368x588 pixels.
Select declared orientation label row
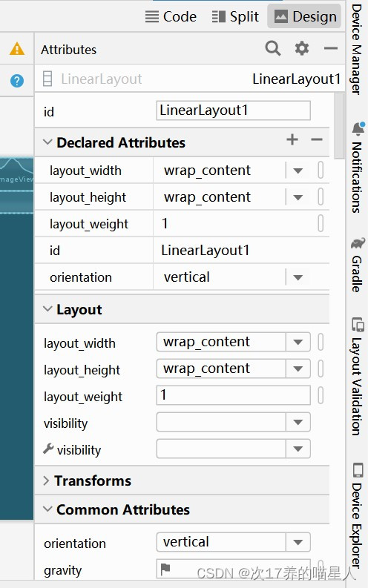click(x=81, y=277)
